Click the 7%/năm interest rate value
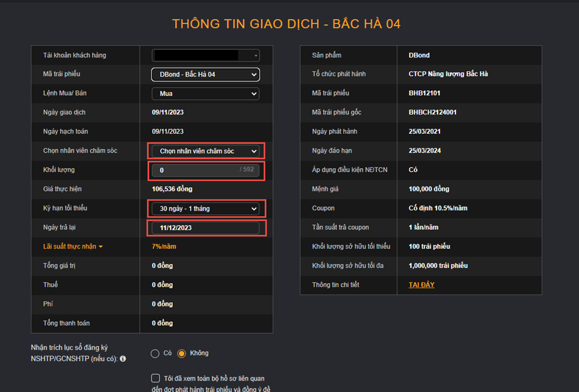The height and width of the screenshot is (392, 579). (x=164, y=246)
